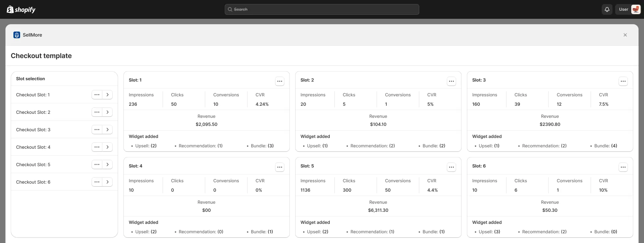This screenshot has width=644, height=243.
Task: Open more options for Checkout Slot: 5
Action: pyautogui.click(x=97, y=164)
